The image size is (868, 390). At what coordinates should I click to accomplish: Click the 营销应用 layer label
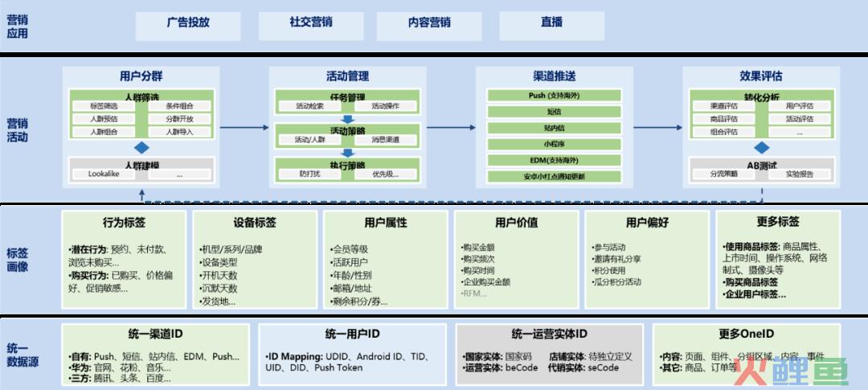[x=17, y=27]
